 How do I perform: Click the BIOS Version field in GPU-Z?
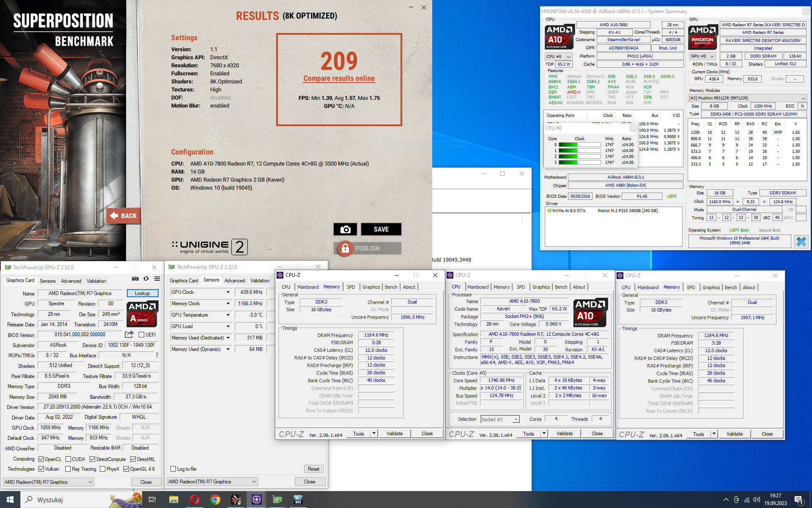80,334
